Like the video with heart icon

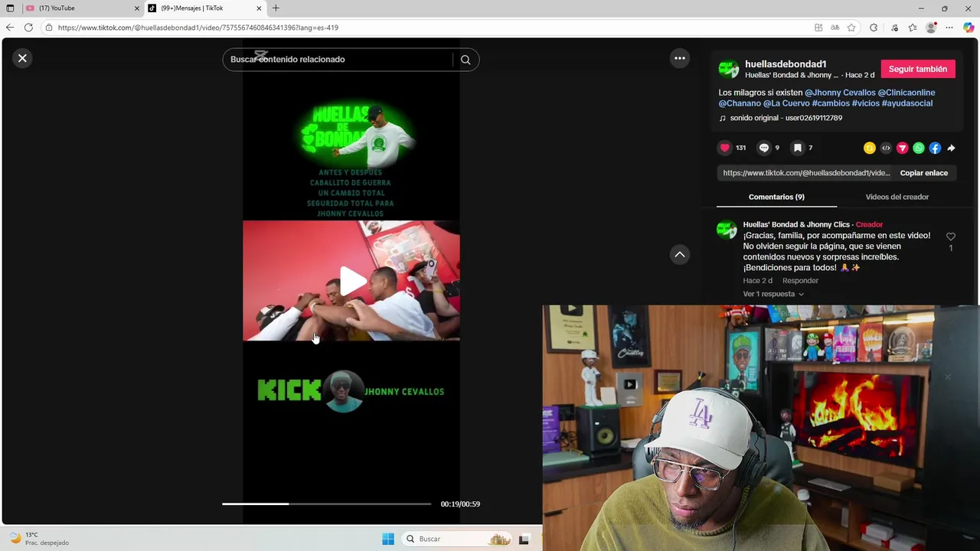724,148
